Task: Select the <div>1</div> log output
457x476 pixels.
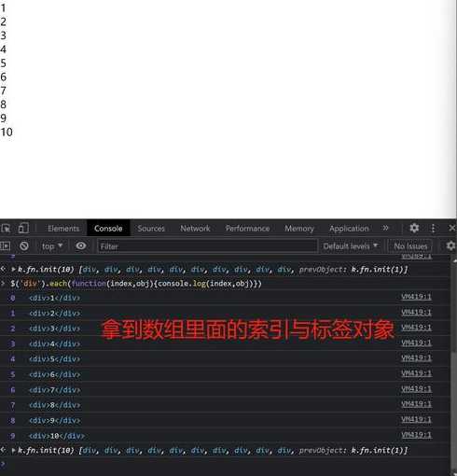Action: pyautogui.click(x=54, y=298)
